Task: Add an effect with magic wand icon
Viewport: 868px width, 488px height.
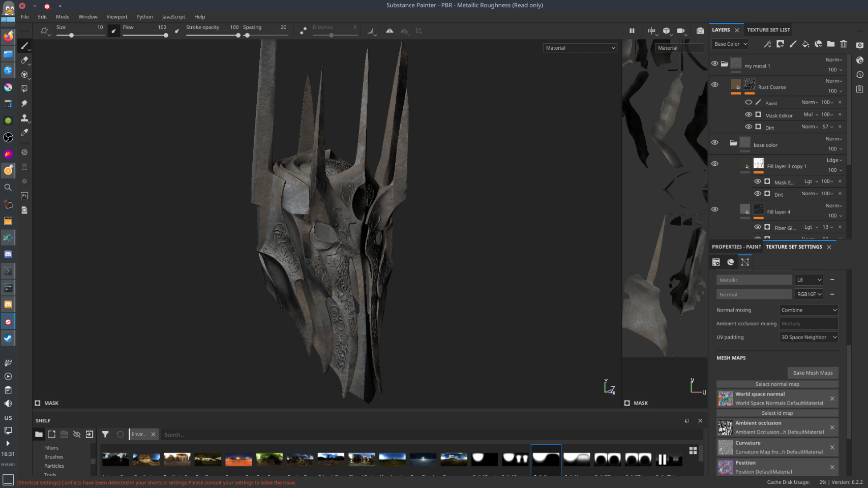Action: point(767,44)
